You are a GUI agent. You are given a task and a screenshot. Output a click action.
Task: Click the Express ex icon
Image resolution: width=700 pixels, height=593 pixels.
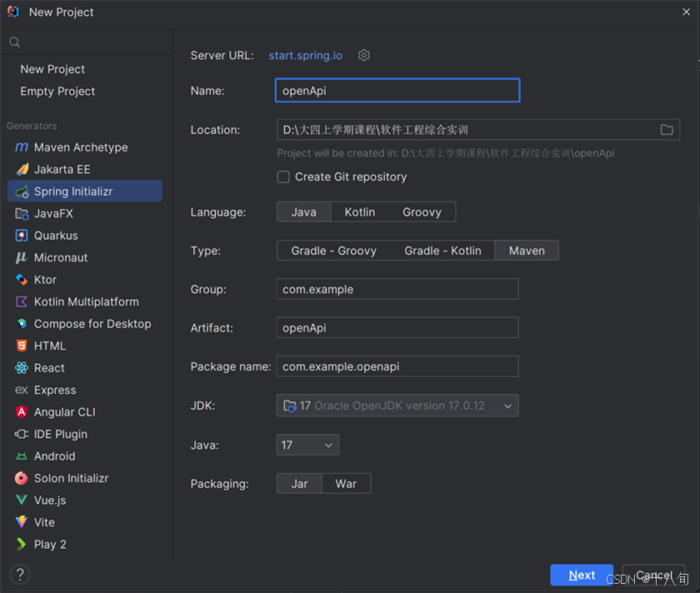point(22,390)
